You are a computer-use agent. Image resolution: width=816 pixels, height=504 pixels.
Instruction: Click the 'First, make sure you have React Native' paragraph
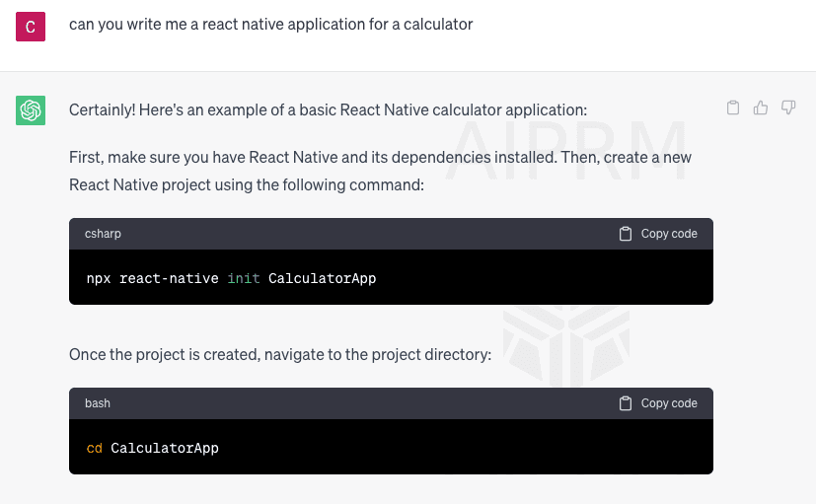381,171
